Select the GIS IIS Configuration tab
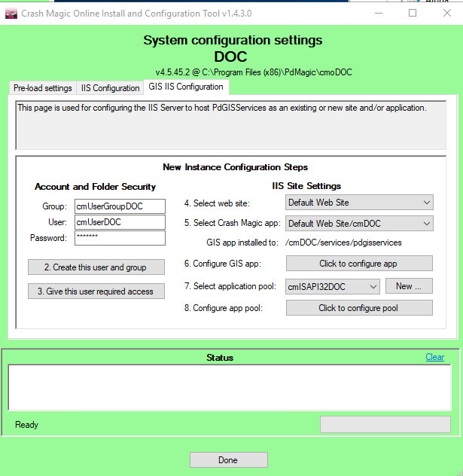Screen dimensions: 463x476 coord(186,87)
